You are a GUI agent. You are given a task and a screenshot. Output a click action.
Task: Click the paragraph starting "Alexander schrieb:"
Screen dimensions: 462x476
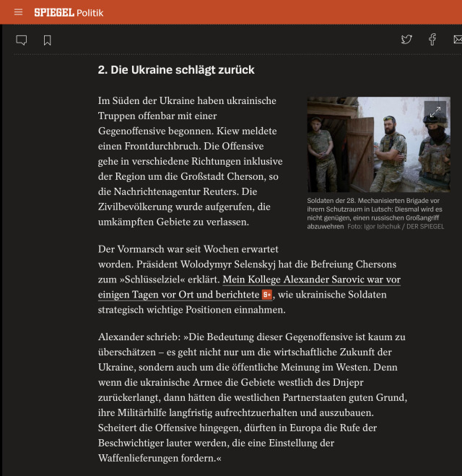point(253,397)
